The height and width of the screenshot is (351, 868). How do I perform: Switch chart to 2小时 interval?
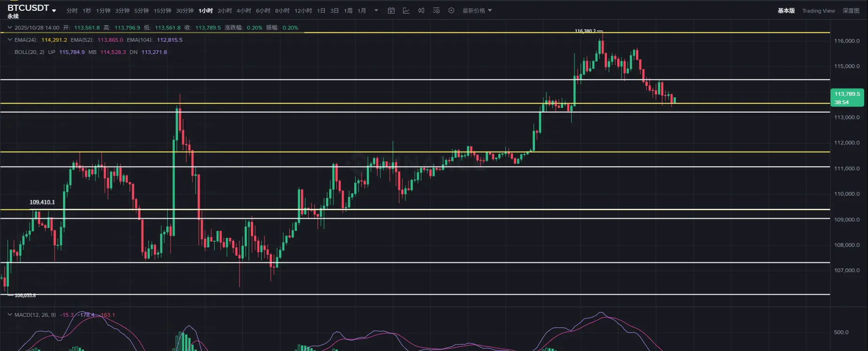[x=225, y=10]
